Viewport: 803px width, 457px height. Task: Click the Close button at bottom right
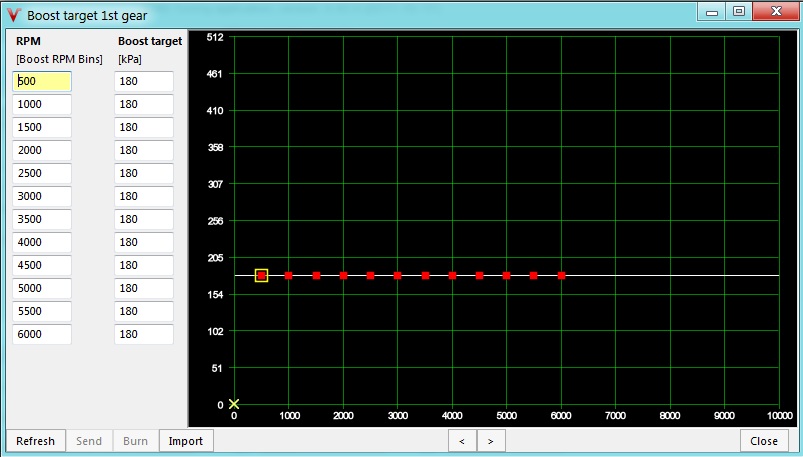[764, 441]
